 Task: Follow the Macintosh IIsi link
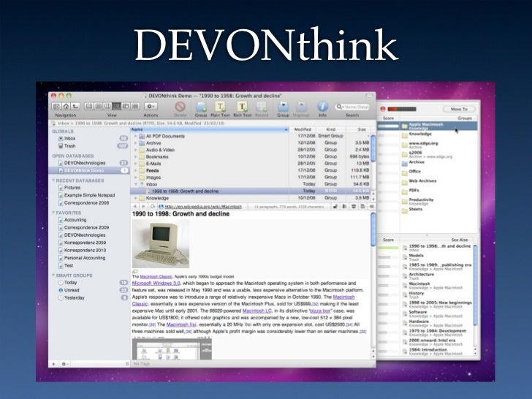(x=181, y=324)
